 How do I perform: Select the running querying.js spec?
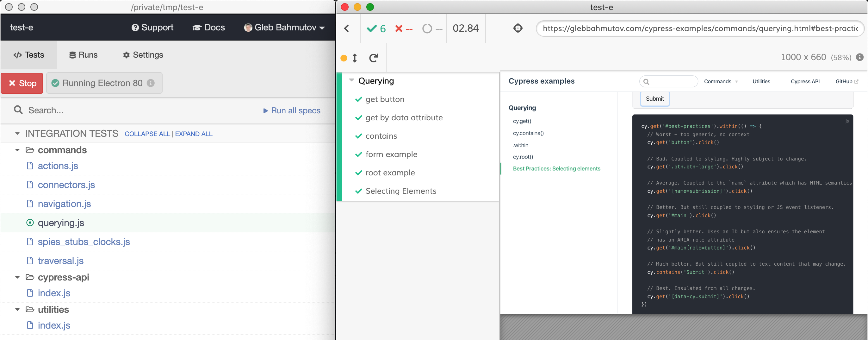coord(61,223)
